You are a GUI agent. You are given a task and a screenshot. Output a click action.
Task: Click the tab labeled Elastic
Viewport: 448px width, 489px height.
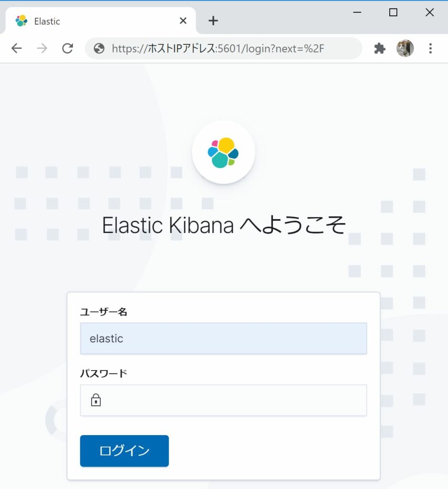[47, 21]
